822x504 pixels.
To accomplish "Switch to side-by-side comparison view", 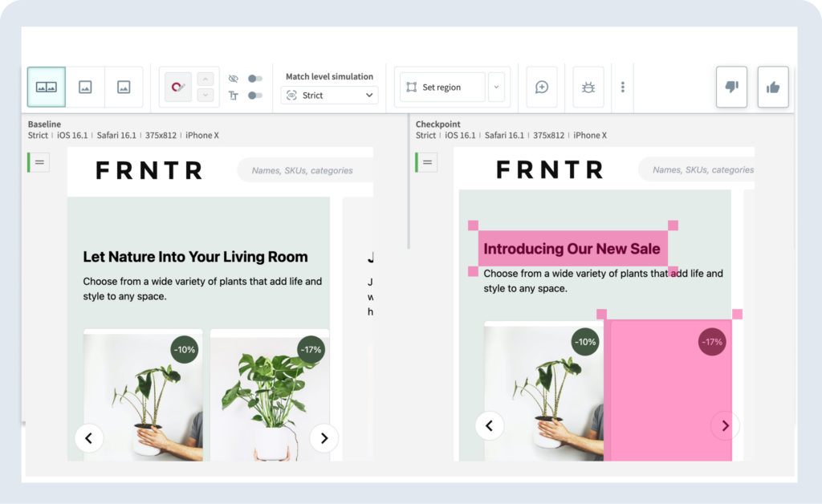I will pyautogui.click(x=46, y=87).
